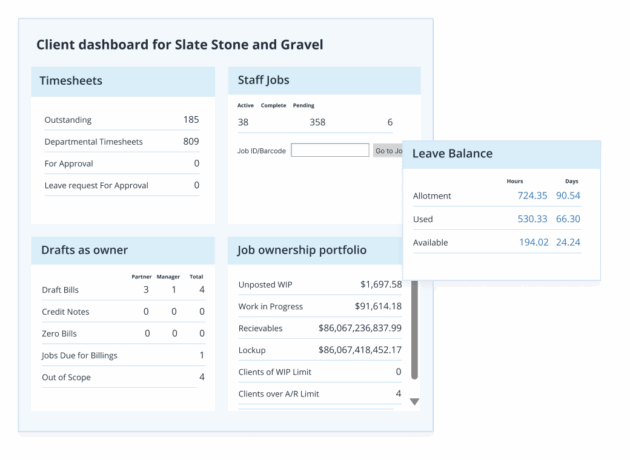Click Draft Bills Partner value 3

pyautogui.click(x=146, y=290)
